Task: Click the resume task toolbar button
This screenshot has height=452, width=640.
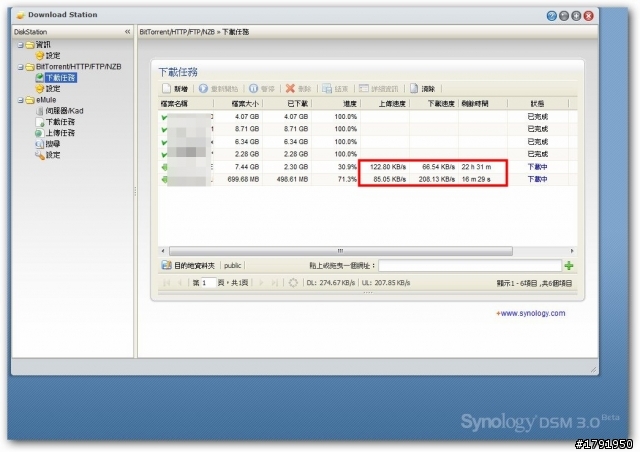Action: click(218, 89)
